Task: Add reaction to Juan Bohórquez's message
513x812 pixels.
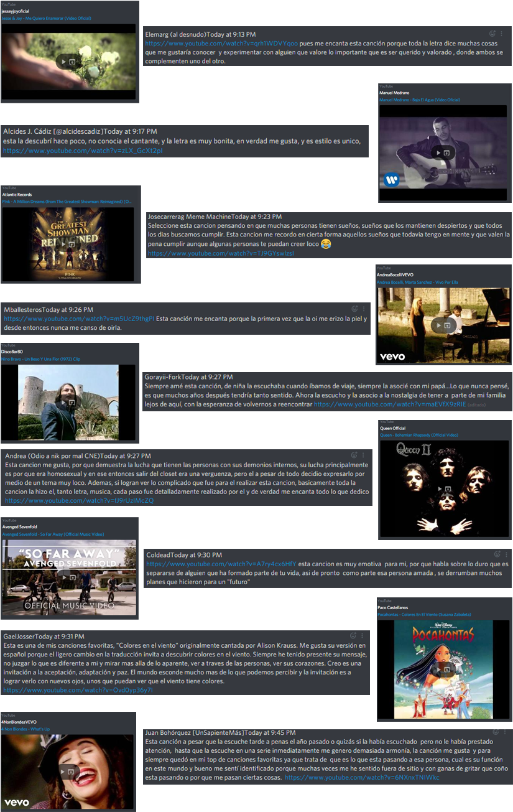Action: (x=496, y=732)
